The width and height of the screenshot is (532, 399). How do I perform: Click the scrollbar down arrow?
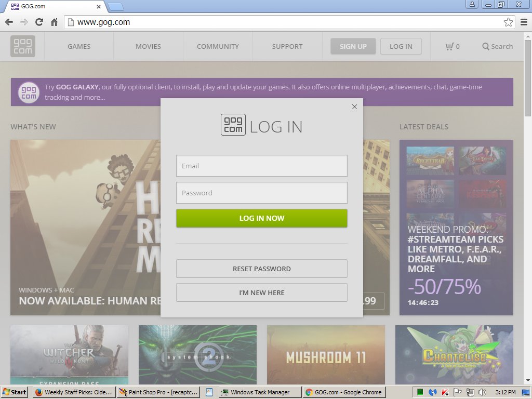click(528, 381)
